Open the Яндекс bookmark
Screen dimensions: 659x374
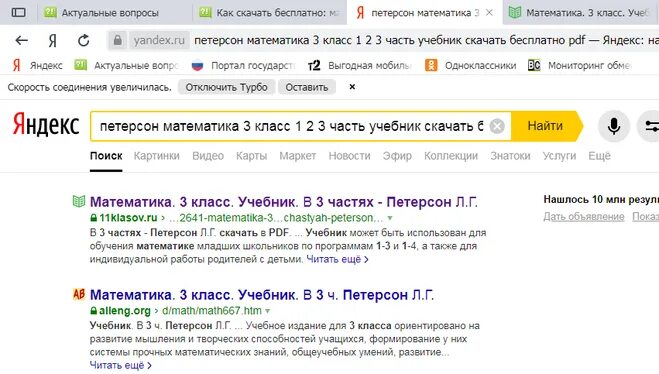click(37, 66)
